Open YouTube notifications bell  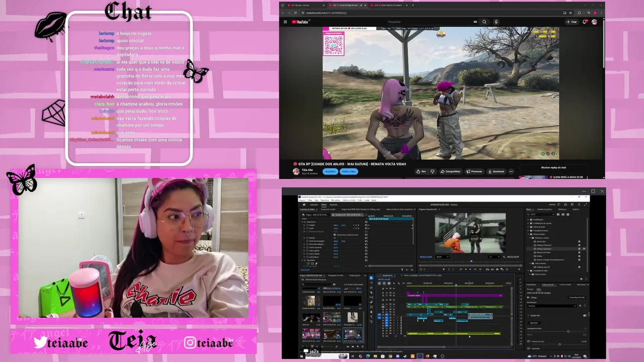tap(584, 22)
